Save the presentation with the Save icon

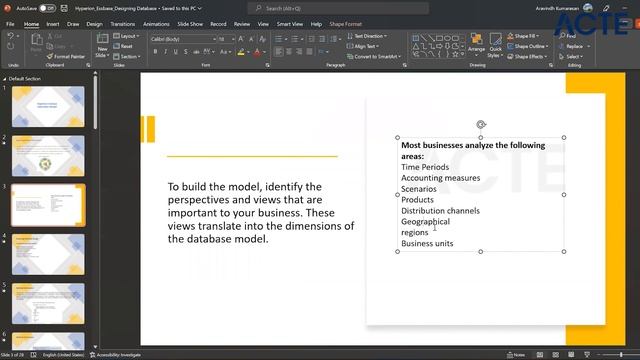[x=64, y=8]
